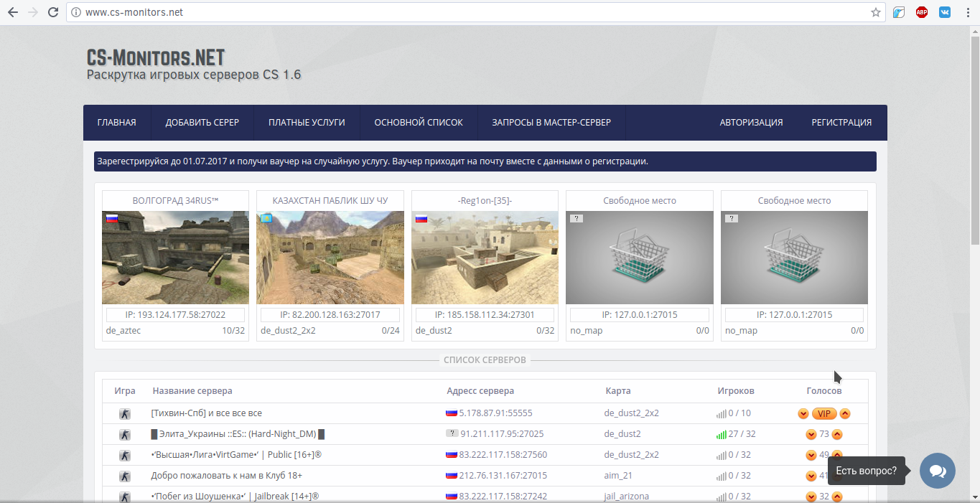Select the first Свободное место basket thumbnail
This screenshot has width=980, height=503.
point(640,258)
